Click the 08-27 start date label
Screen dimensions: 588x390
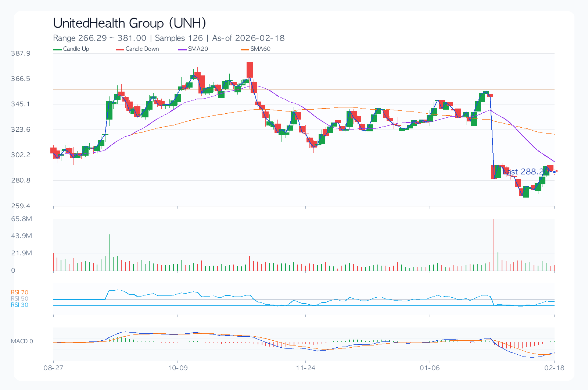point(54,368)
